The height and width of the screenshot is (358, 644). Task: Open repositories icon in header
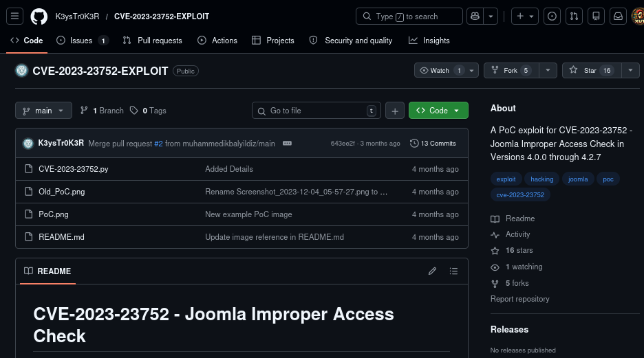click(596, 16)
